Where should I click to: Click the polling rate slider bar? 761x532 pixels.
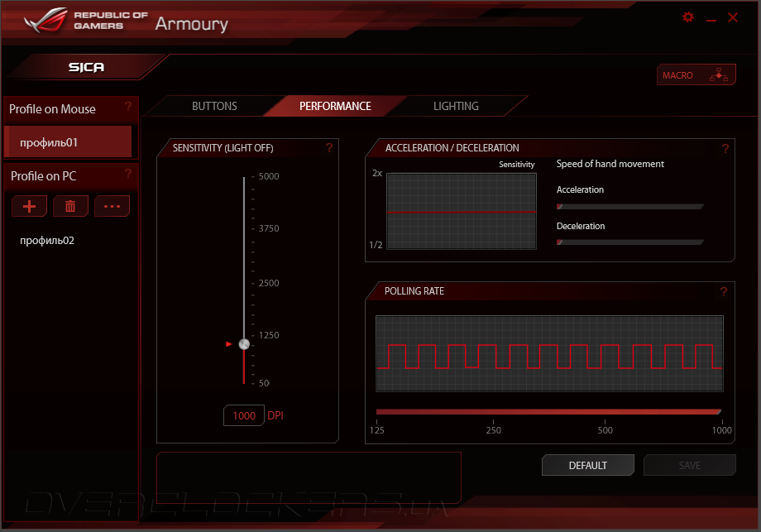coord(548,412)
